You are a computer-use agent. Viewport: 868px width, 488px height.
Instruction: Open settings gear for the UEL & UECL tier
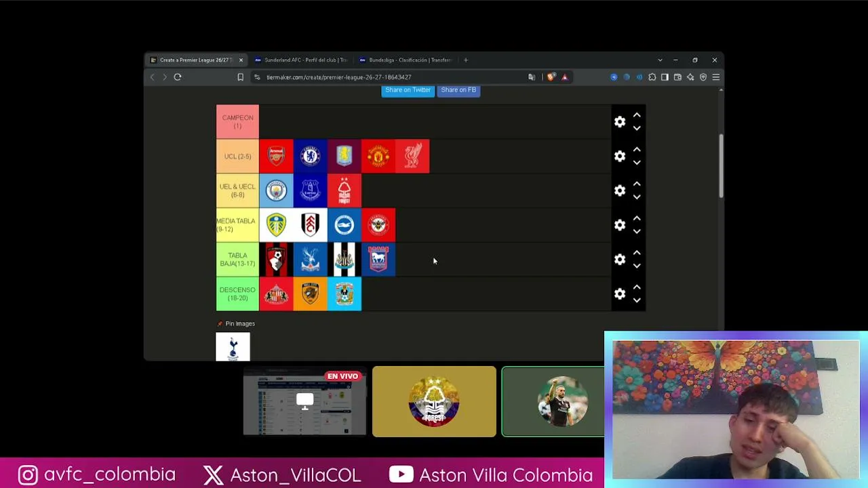[x=620, y=190]
